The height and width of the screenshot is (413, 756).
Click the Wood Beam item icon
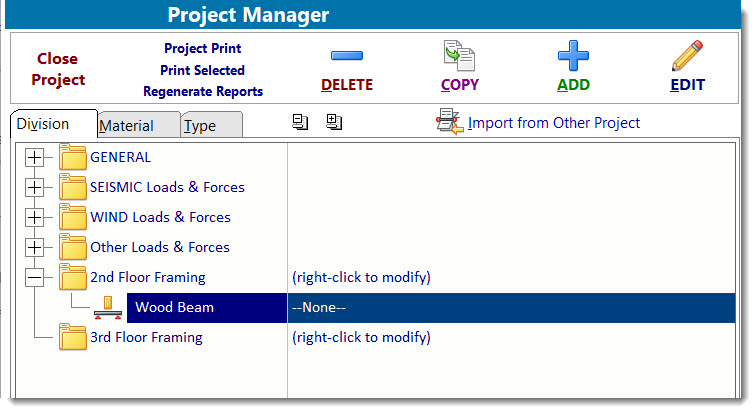point(106,307)
